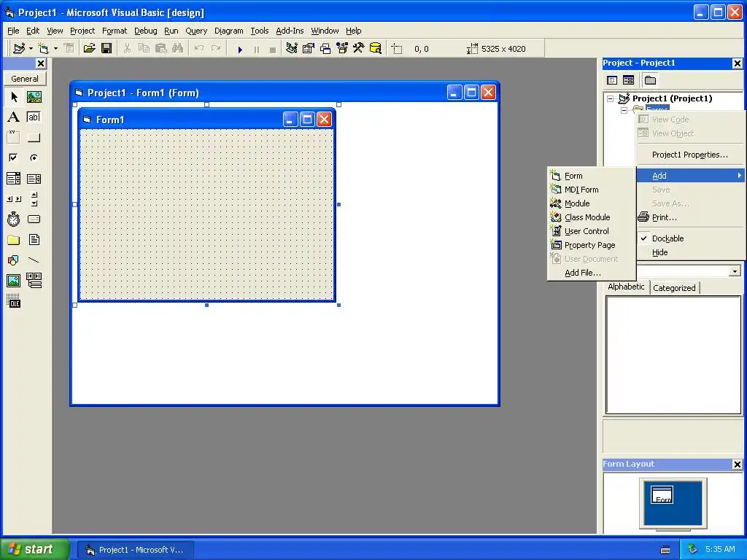Select the Image tool
Viewport: 747px width, 560px height.
tap(14, 281)
